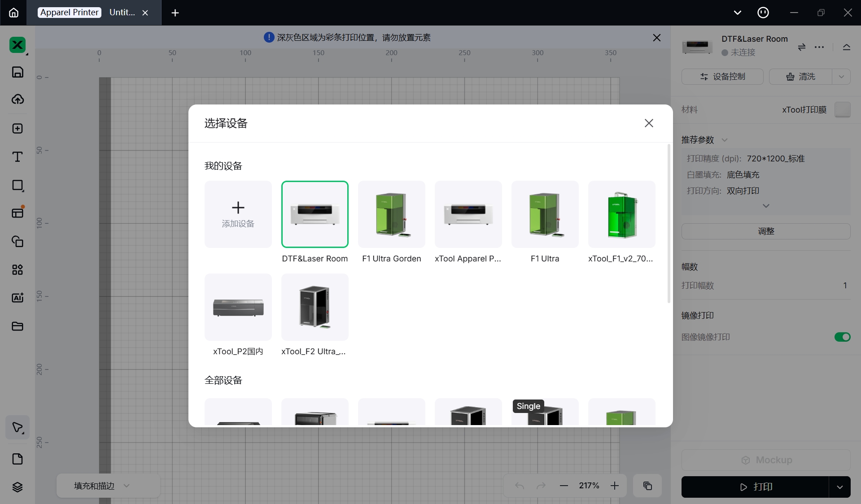Click the home icon in title bar

13,13
